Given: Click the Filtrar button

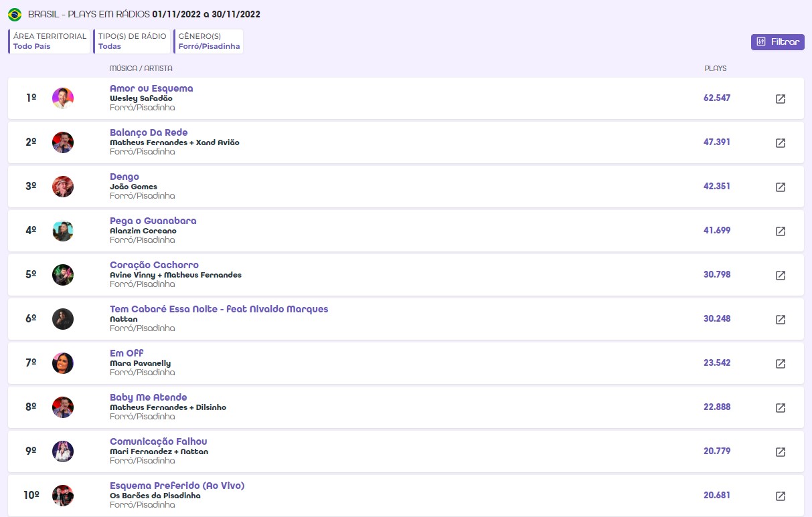Looking at the screenshot, I should [x=778, y=42].
